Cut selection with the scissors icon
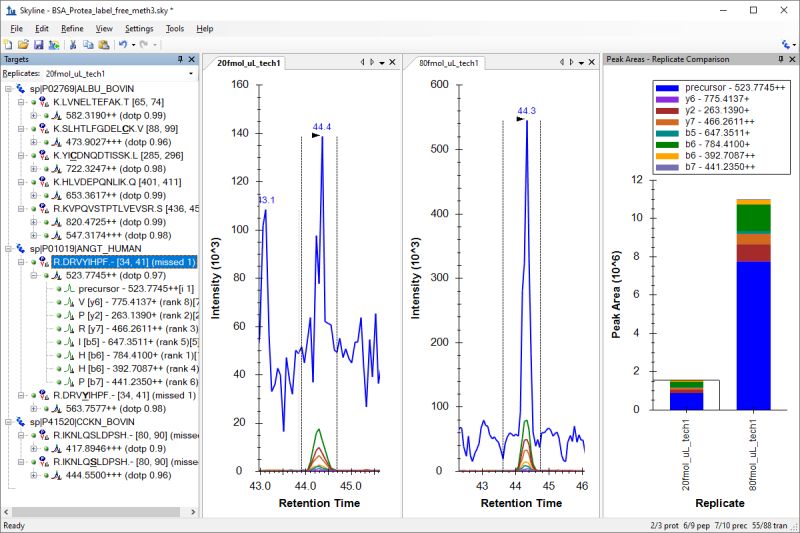 tap(73, 45)
